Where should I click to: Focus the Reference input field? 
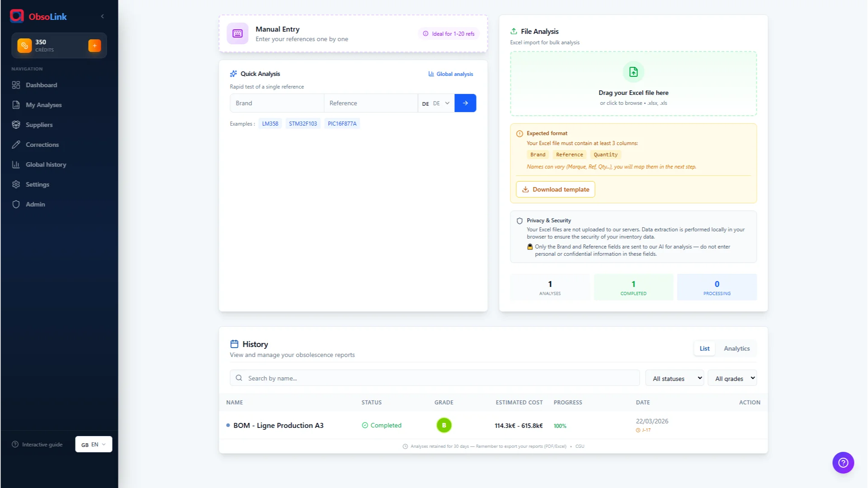(x=371, y=103)
